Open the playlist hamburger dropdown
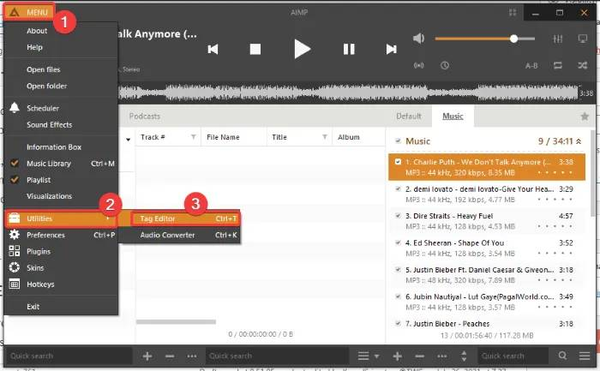600x371 pixels. coord(368,356)
